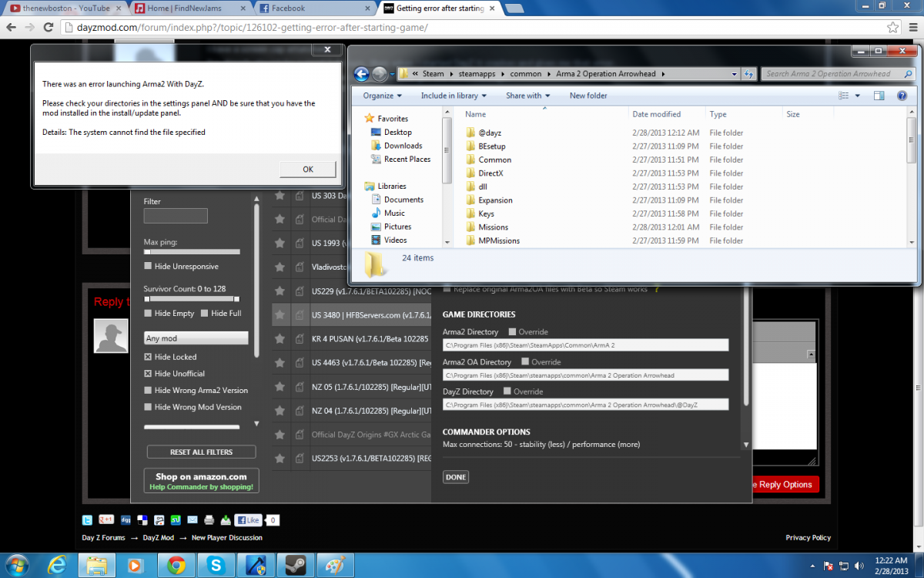The height and width of the screenshot is (578, 924).
Task: Enable the Hide Unresponsive checkbox
Action: coord(148,267)
